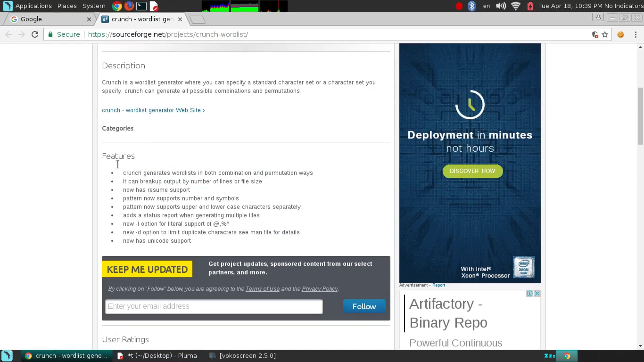Click the battery status icon
644x362 pixels.
point(530,6)
